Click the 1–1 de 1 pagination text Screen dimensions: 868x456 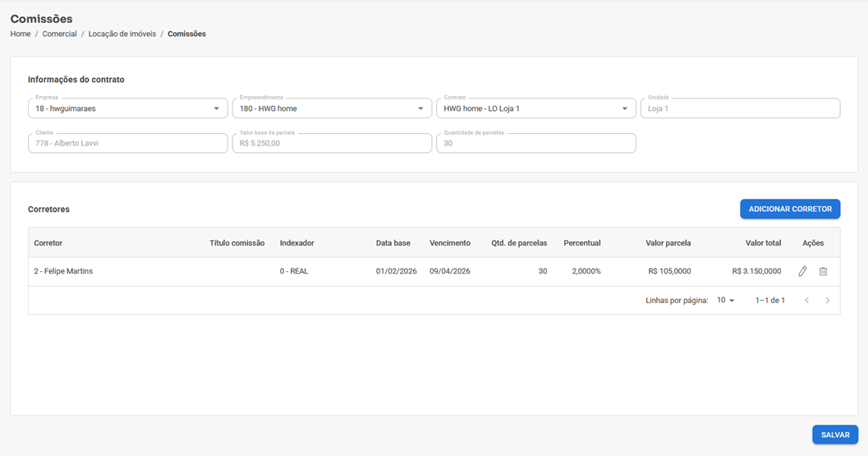(770, 301)
